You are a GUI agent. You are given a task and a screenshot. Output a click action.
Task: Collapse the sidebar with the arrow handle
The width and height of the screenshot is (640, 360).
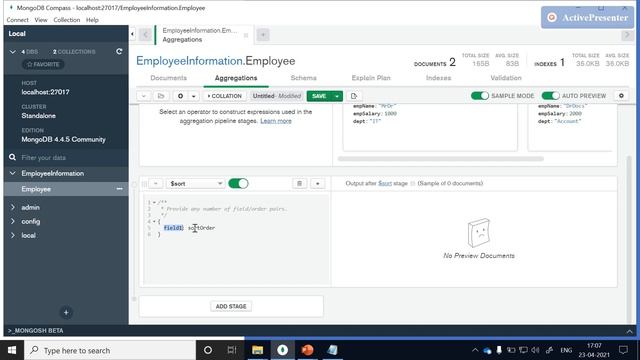coord(132,34)
